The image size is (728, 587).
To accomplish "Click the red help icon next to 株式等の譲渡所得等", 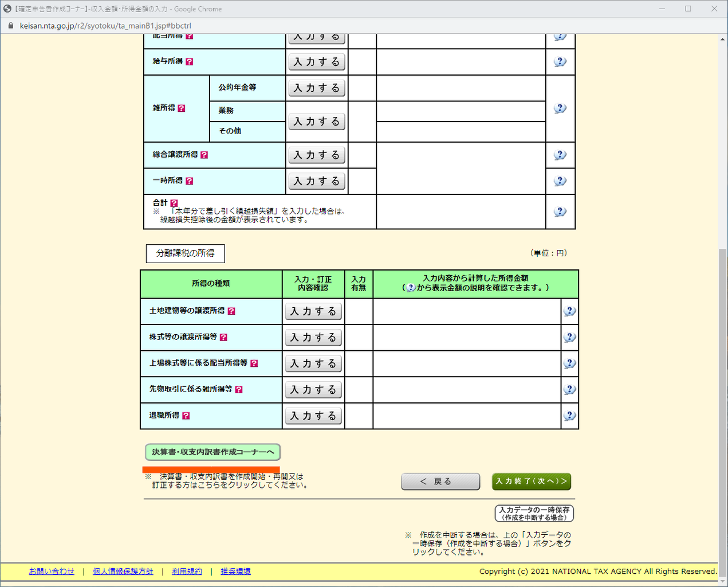I will [x=224, y=338].
